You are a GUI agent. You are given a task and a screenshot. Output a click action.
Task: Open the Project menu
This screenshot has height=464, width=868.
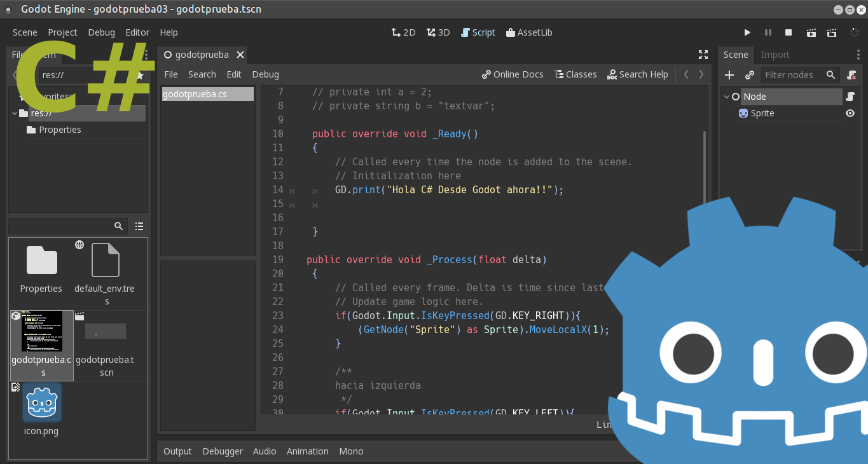coord(62,32)
